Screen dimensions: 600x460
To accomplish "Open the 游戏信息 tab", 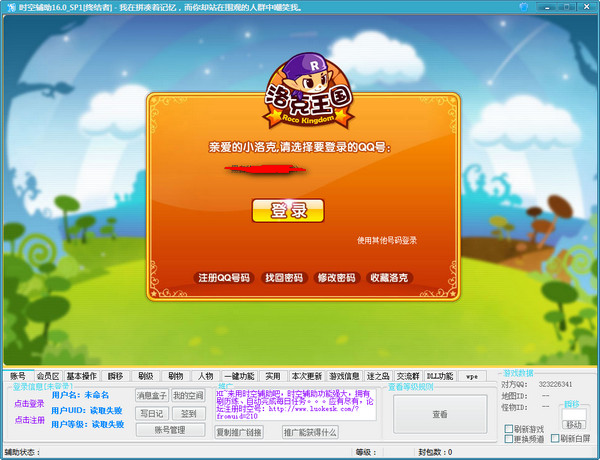I will tap(344, 376).
